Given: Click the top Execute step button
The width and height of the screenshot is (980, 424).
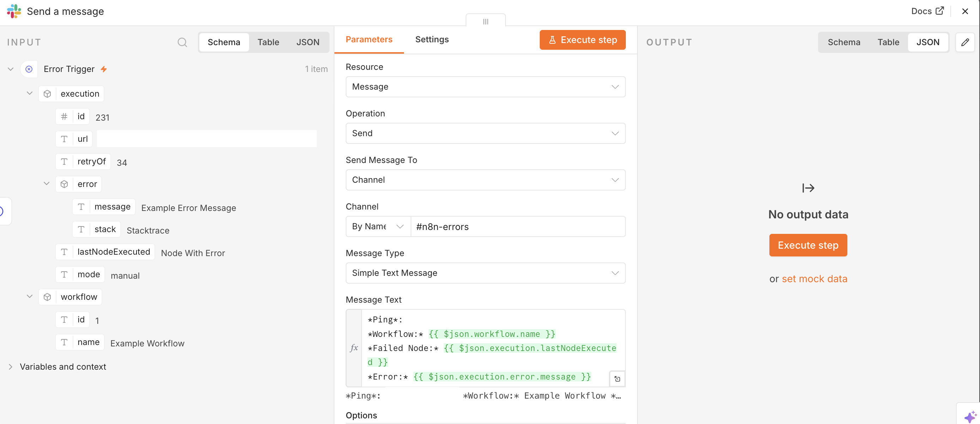Looking at the screenshot, I should tap(582, 40).
